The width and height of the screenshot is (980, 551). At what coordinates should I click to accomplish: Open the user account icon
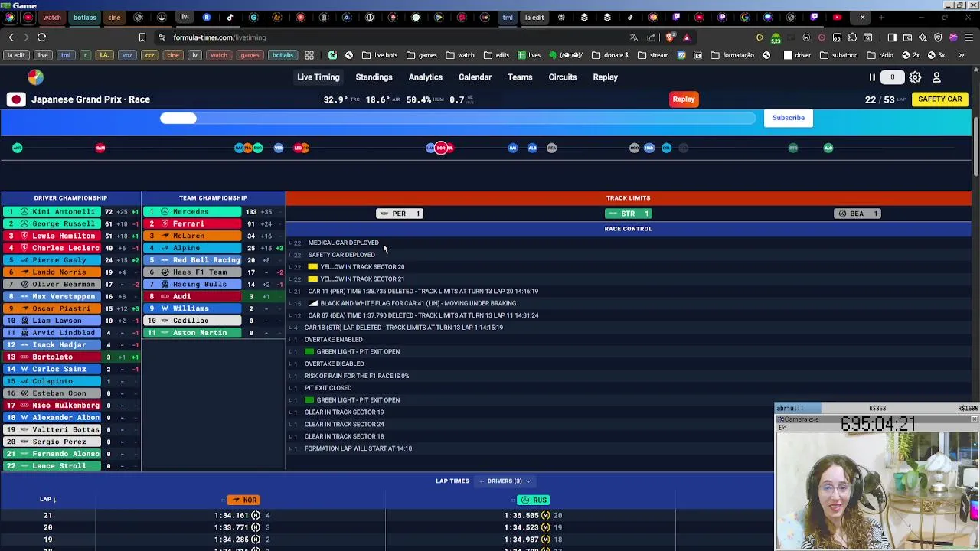[x=936, y=77]
